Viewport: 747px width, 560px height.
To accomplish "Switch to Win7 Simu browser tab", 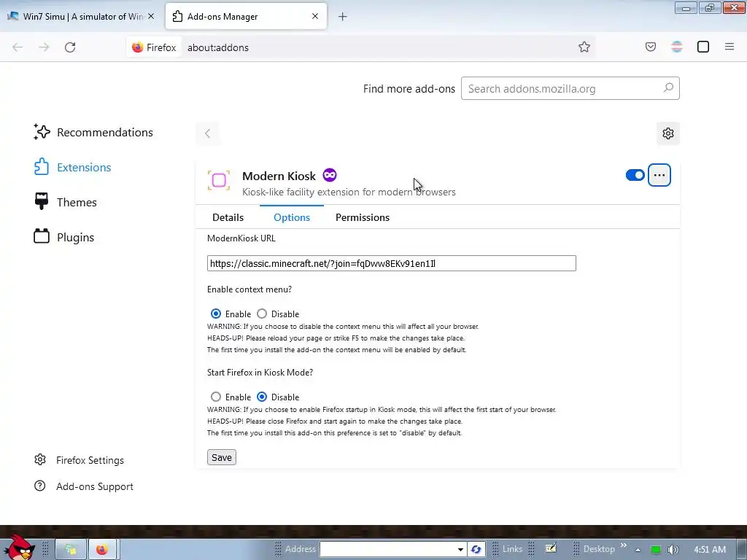I will [x=81, y=17].
